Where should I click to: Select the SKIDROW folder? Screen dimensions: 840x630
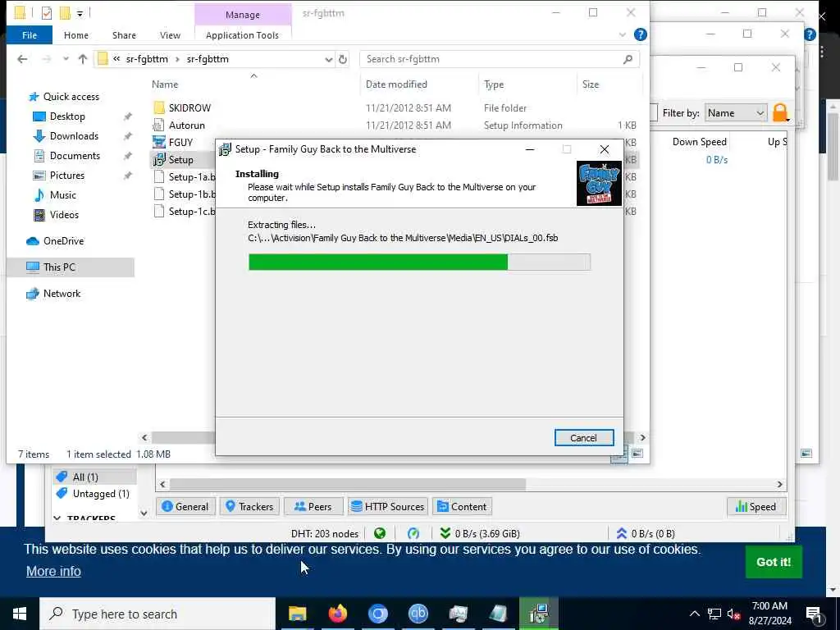point(189,107)
